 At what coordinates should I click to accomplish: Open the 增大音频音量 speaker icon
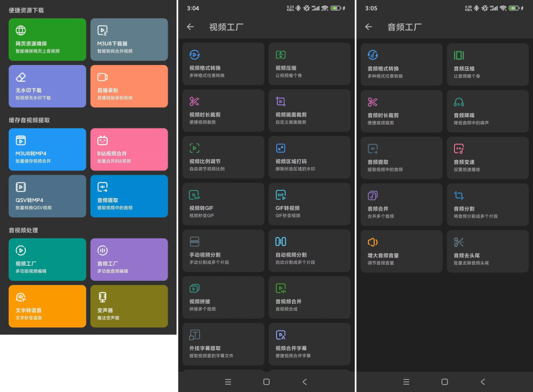(x=373, y=242)
